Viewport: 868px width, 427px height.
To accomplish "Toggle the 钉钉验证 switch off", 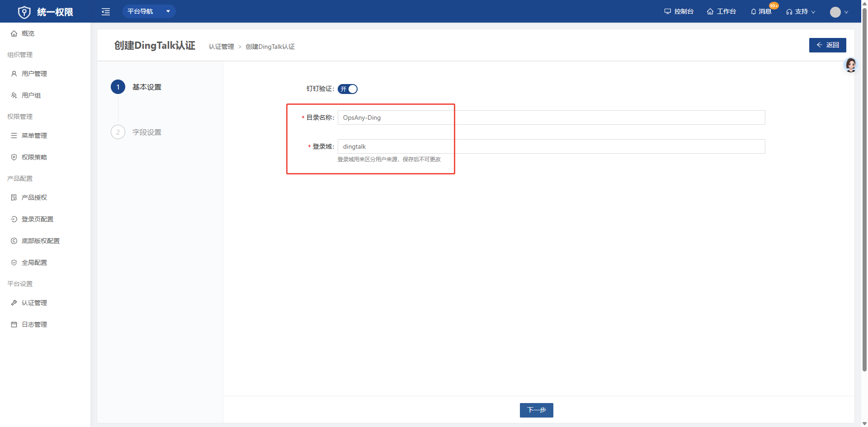I will pyautogui.click(x=348, y=89).
